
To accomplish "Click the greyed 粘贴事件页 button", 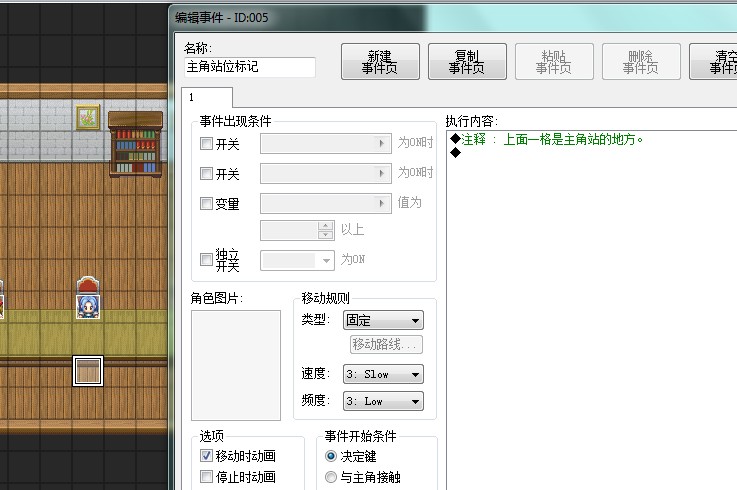I will (554, 62).
